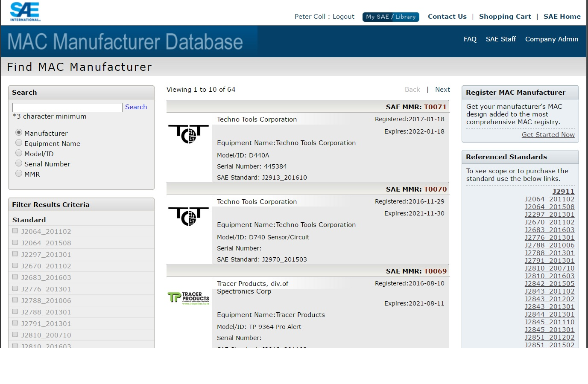Click the Search link beside input
588x384 pixels.
point(136,107)
